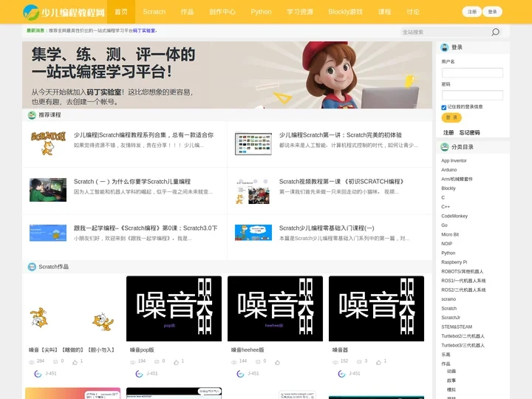Image resolution: width=532 pixels, height=399 pixels.
Task: Click the comment icon under 噪音器
Action: 359,361
